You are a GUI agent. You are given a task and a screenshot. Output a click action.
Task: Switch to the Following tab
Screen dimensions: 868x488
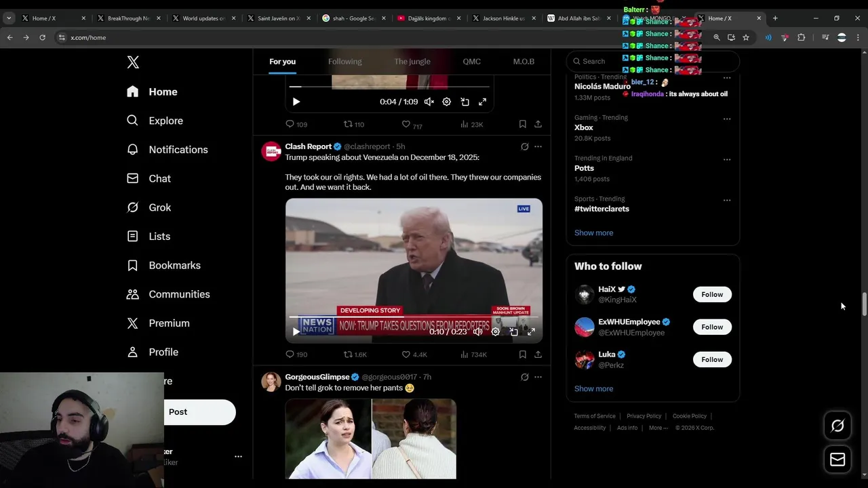[344, 62]
